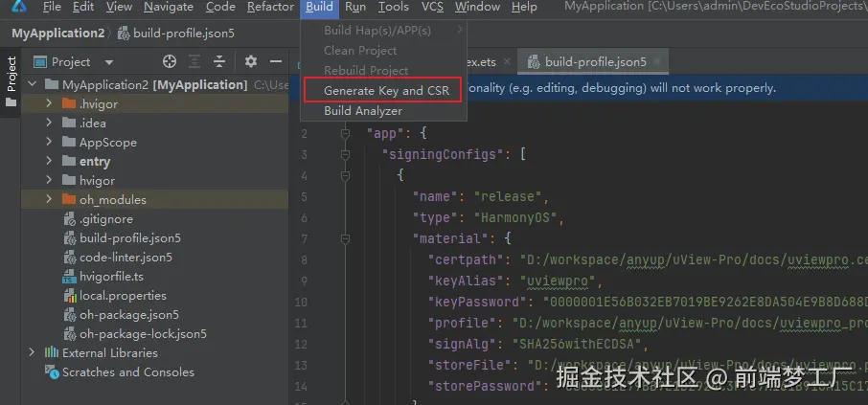868x405 pixels.
Task: Open the Project view dropdown arrow
Action: click(109, 62)
